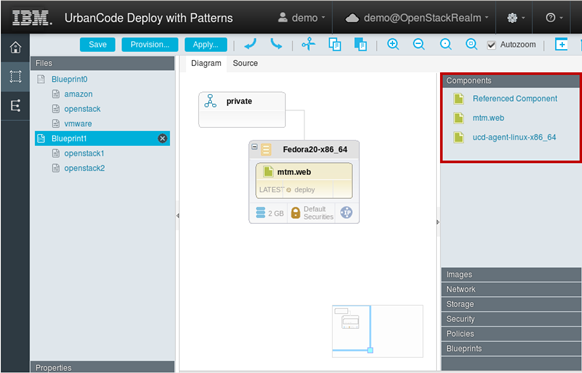The height and width of the screenshot is (373, 582).
Task: Open the settings gear dropdown
Action: (x=516, y=18)
